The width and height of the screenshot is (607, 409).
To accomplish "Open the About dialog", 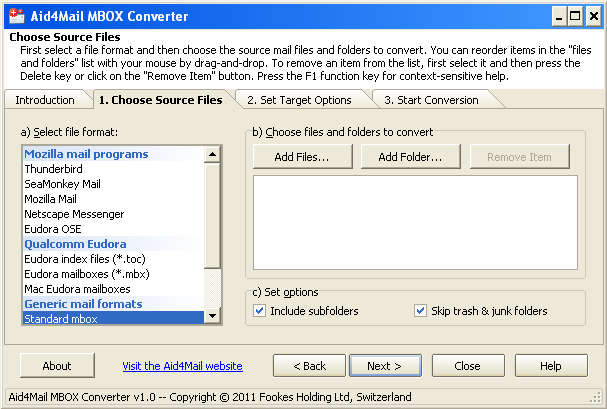I will (57, 366).
